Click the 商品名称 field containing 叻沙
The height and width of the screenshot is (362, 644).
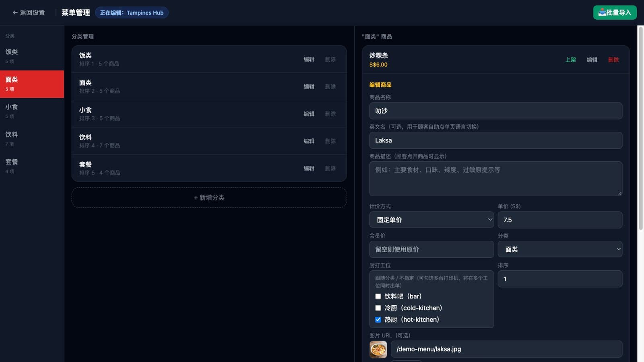[x=496, y=111]
